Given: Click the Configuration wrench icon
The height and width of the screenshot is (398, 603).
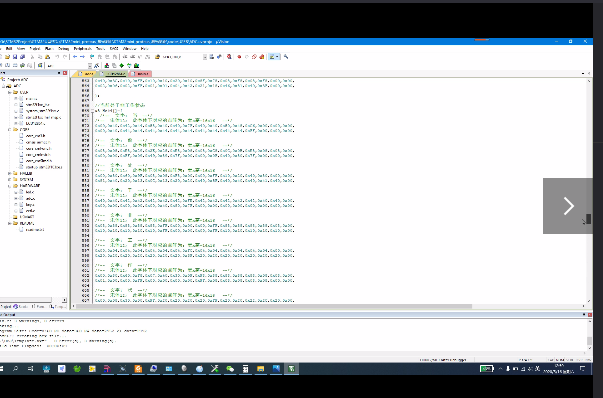Looking at the screenshot, I should coord(286,57).
